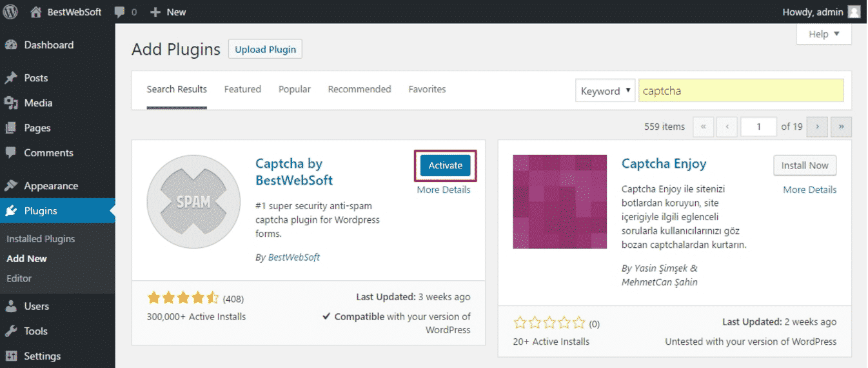Click the Tools wrench icon

pos(11,331)
